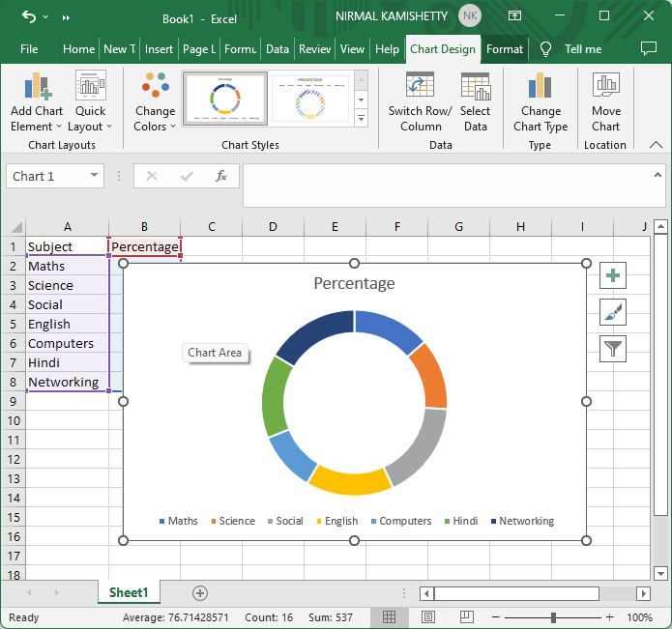Open Chart Elements plus button beside chart
The height and width of the screenshot is (629, 672).
click(x=613, y=275)
